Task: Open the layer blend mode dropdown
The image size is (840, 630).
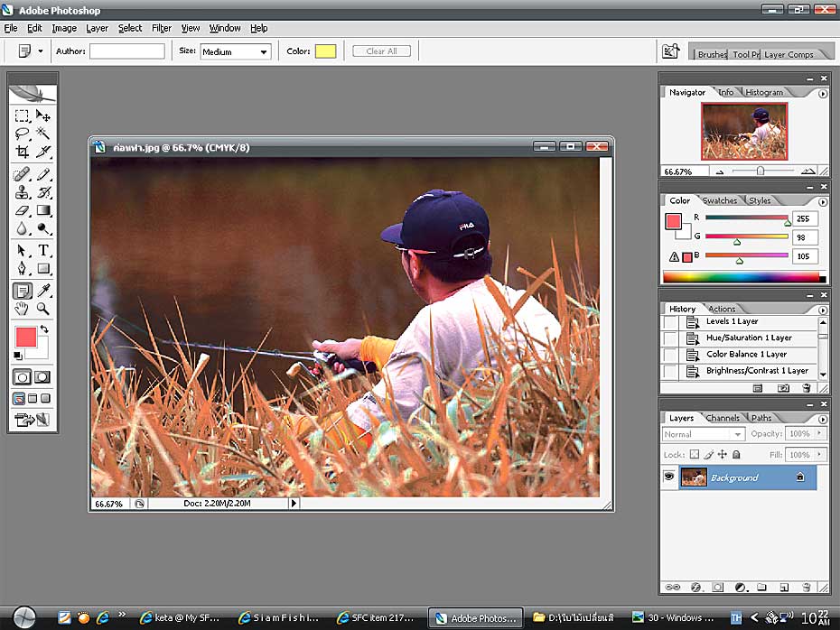Action: (x=704, y=434)
